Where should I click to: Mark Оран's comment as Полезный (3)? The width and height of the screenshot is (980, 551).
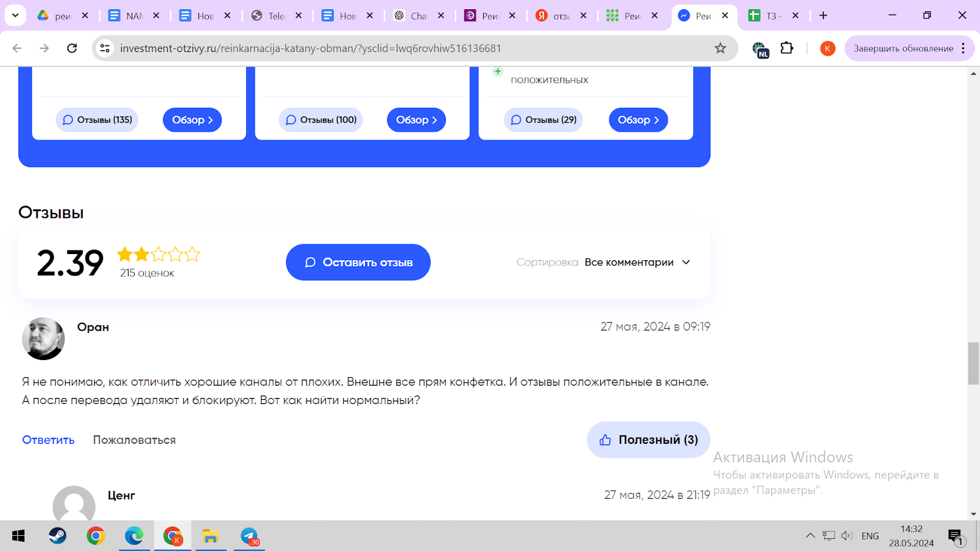point(649,440)
